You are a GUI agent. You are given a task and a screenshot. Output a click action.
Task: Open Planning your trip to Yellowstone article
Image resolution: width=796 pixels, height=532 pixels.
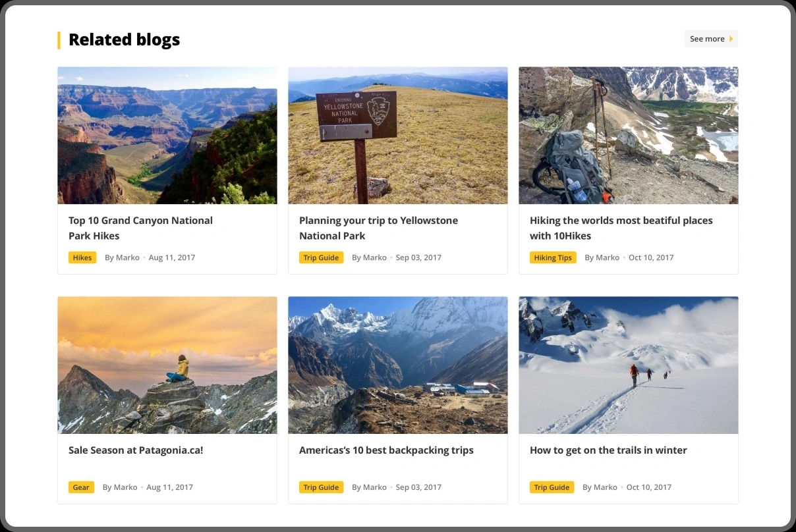pos(378,228)
